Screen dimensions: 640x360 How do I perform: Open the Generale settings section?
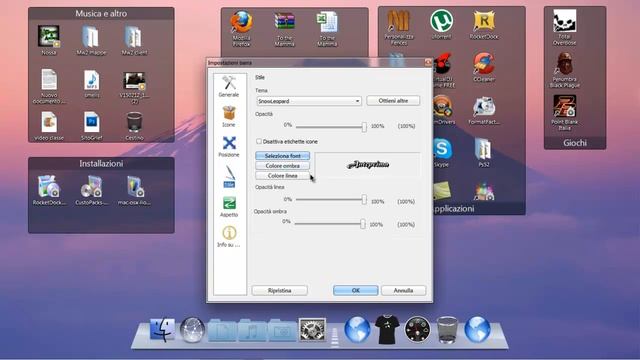click(x=229, y=86)
